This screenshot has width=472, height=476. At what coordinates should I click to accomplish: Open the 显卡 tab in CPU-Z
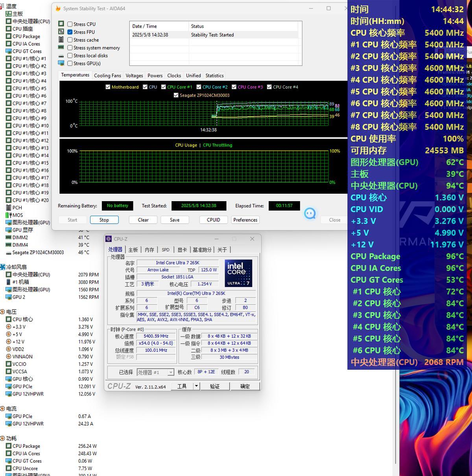tap(182, 250)
